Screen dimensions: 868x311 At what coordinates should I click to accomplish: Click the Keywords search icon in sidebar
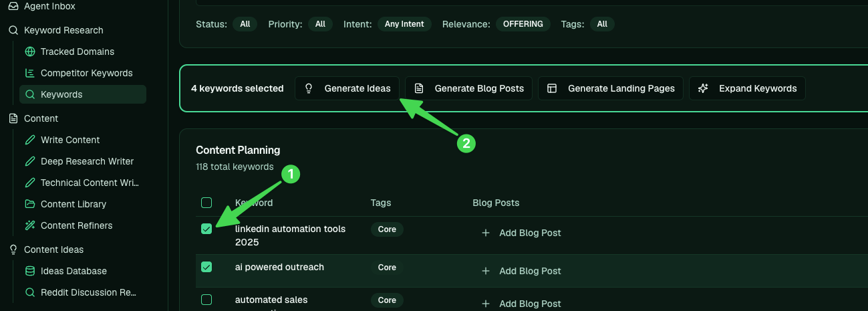tap(29, 94)
